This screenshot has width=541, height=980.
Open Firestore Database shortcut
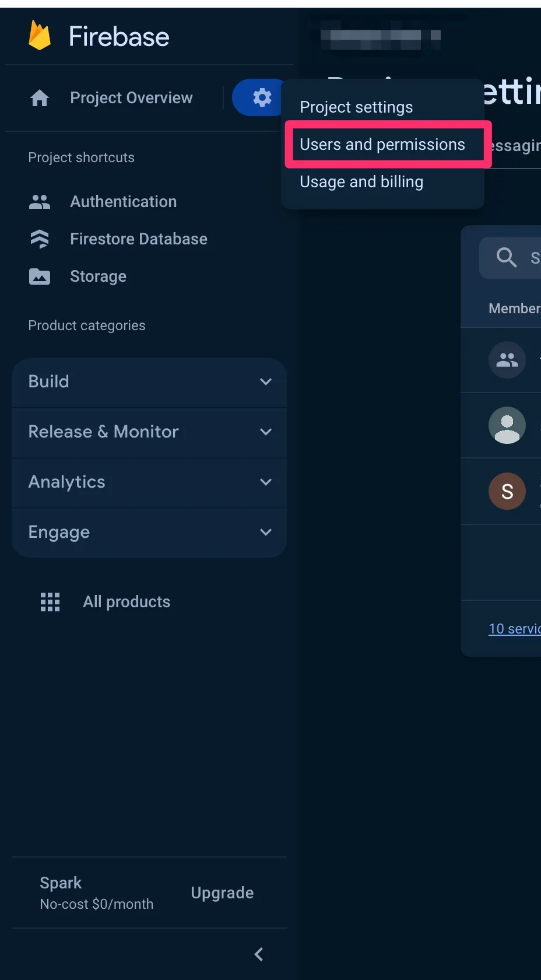(x=139, y=239)
